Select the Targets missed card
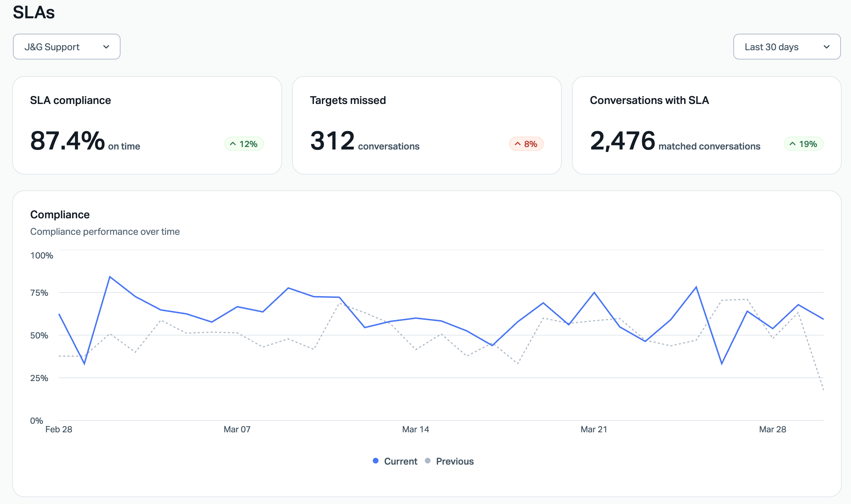This screenshot has height=504, width=851. pyautogui.click(x=427, y=125)
